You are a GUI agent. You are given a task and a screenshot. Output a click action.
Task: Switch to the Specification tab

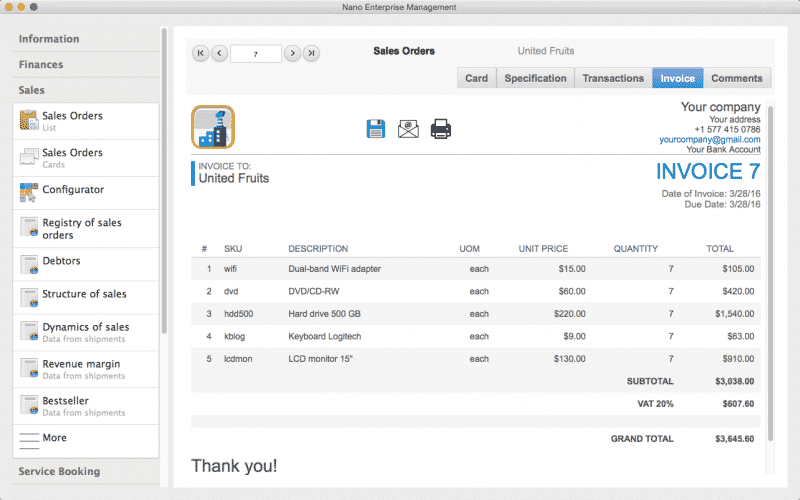pyautogui.click(x=535, y=78)
